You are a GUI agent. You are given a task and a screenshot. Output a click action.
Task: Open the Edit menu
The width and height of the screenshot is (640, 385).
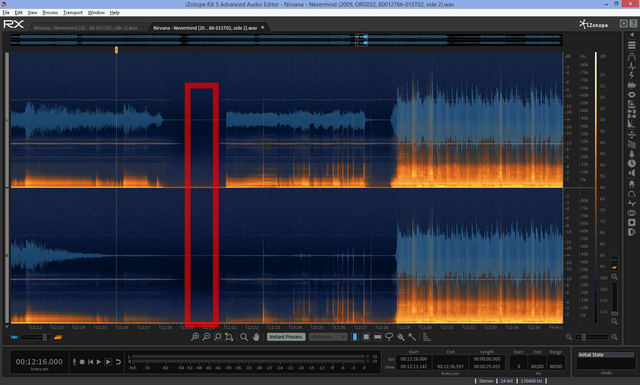point(18,13)
